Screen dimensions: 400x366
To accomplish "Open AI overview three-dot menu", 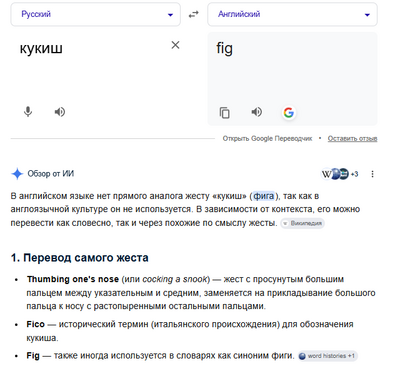I will (372, 174).
